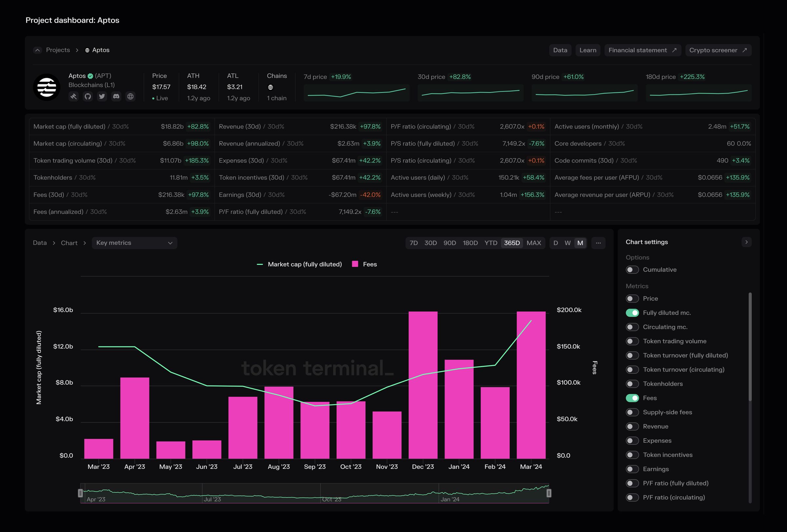Viewport: 787px width, 532px height.
Task: Open the Aptos Discord icon link
Action: [x=116, y=96]
